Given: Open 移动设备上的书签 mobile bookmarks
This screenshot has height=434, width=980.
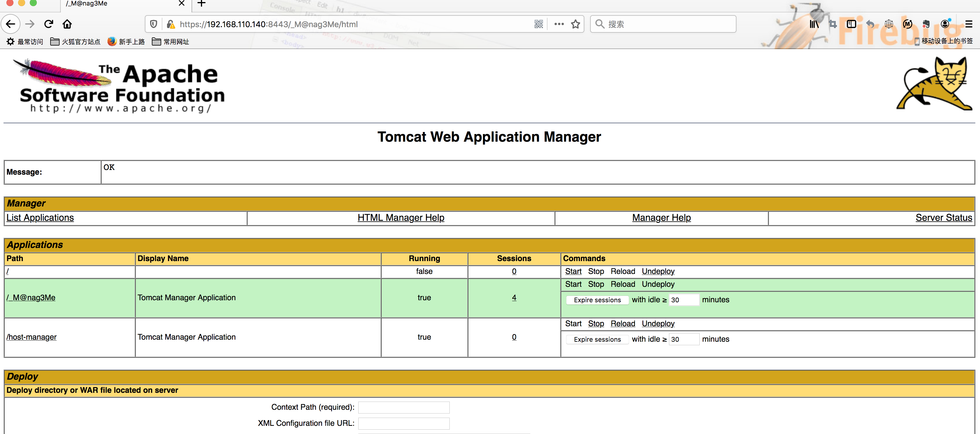Looking at the screenshot, I should click(944, 41).
